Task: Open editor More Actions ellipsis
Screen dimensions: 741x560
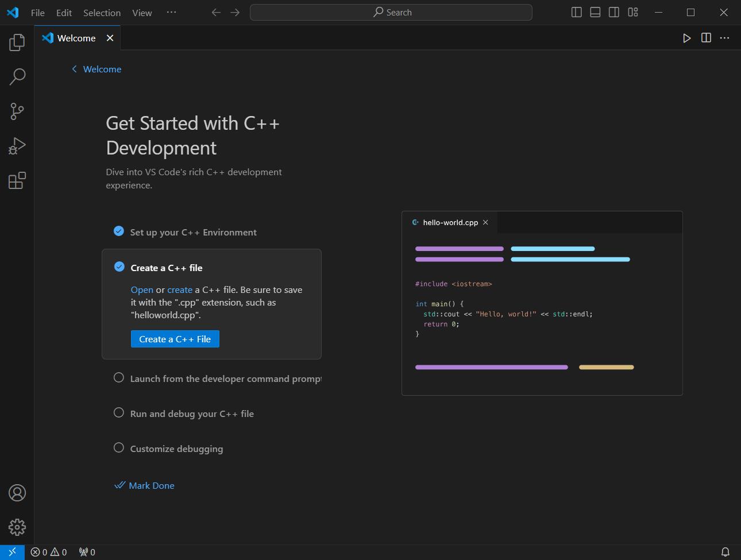Action: 725,38
